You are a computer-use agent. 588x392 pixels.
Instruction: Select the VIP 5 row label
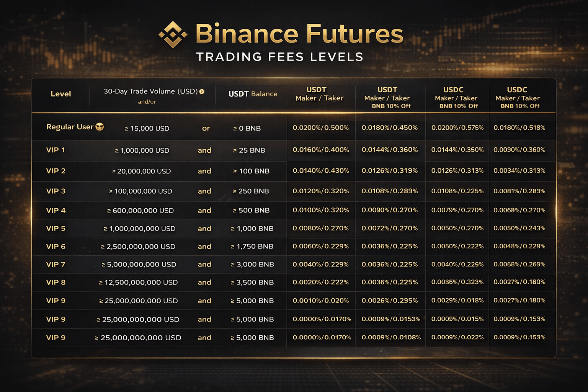[56, 229]
